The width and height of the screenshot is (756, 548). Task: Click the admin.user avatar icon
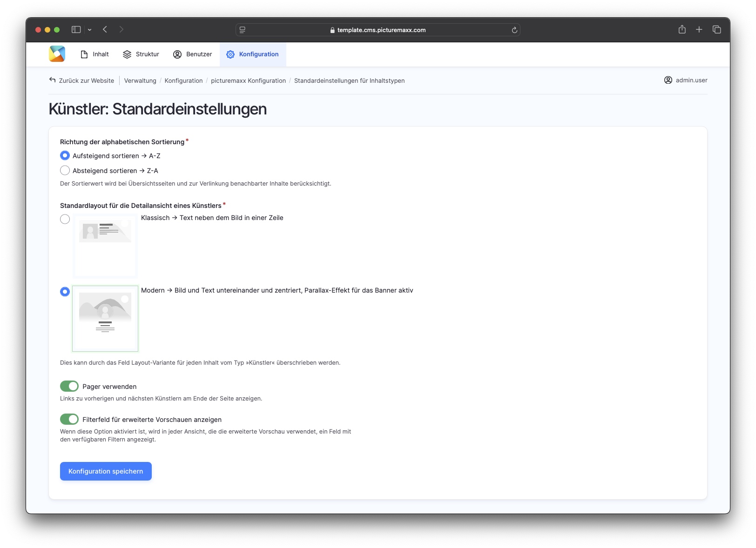pos(668,80)
